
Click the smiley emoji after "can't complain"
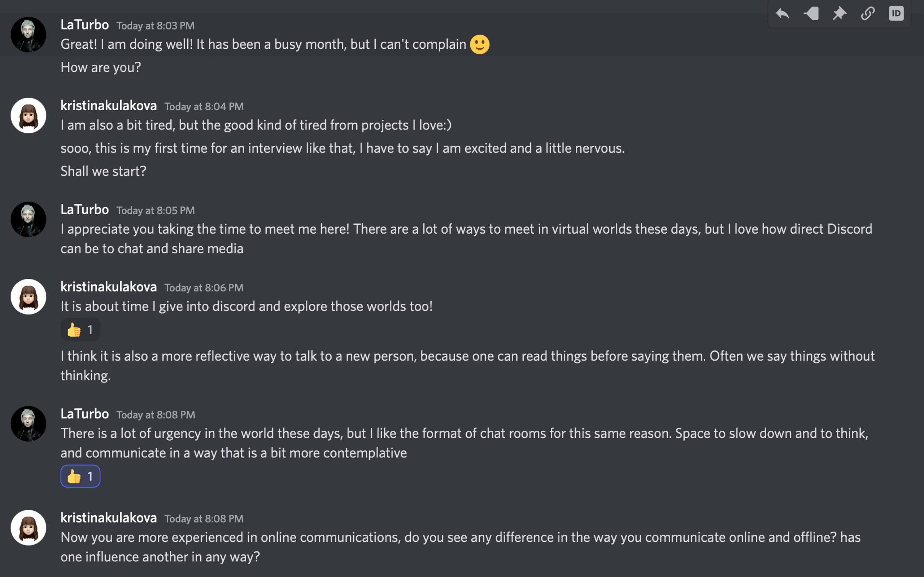click(480, 45)
